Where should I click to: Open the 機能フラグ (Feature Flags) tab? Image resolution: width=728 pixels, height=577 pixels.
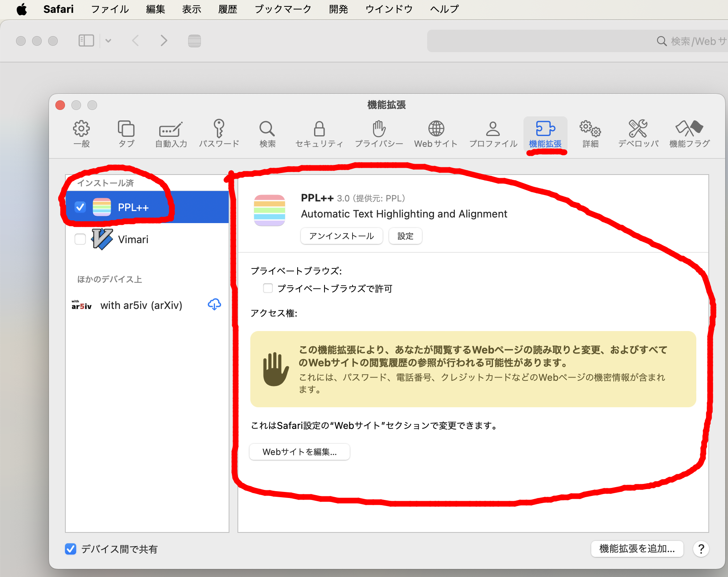[689, 134]
